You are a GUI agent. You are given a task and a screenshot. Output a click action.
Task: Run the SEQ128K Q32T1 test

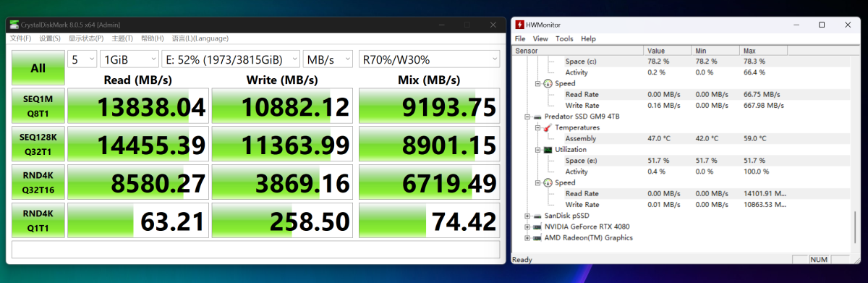38,145
